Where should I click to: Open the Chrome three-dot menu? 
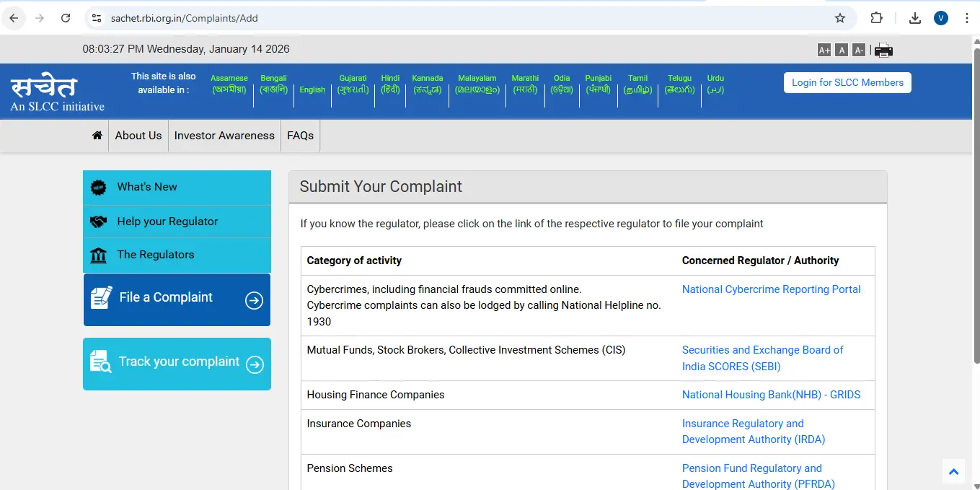point(966,18)
